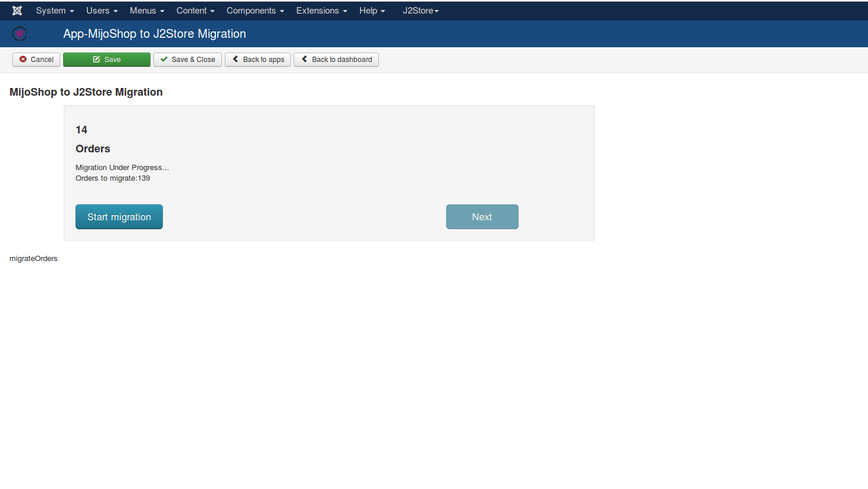The height and width of the screenshot is (489, 868).
Task: Click the App-MijoShop to J2Store Migration title
Action: (155, 34)
